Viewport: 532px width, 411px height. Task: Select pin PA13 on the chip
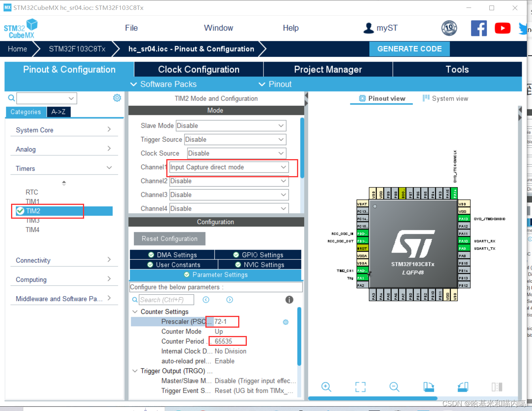click(464, 219)
